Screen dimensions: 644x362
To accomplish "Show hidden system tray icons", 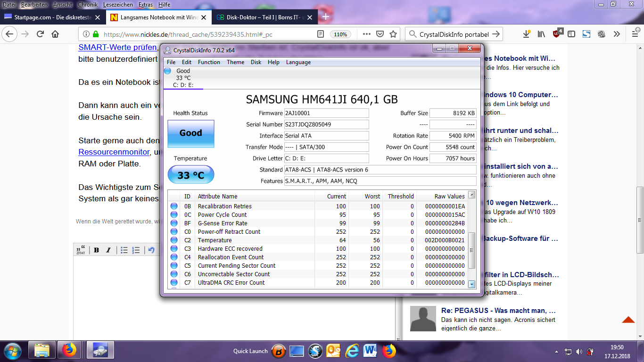I will 557,352.
